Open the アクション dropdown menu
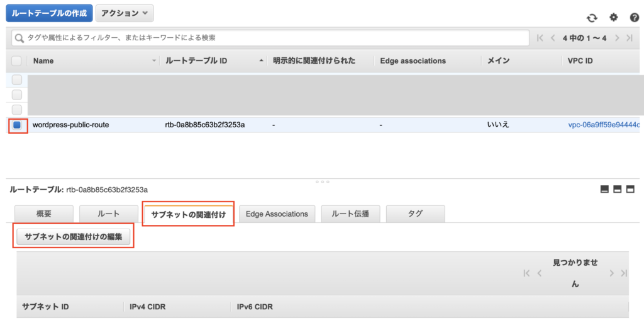 click(124, 13)
